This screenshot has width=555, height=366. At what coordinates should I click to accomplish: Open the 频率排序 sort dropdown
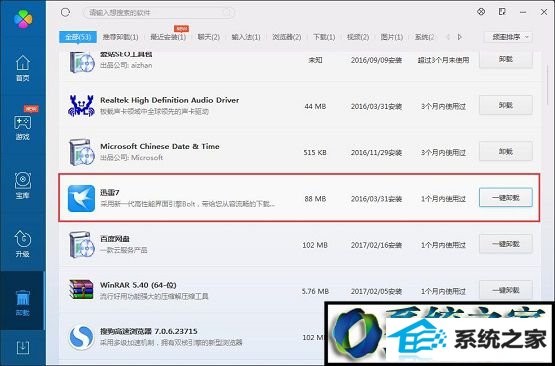[x=508, y=37]
